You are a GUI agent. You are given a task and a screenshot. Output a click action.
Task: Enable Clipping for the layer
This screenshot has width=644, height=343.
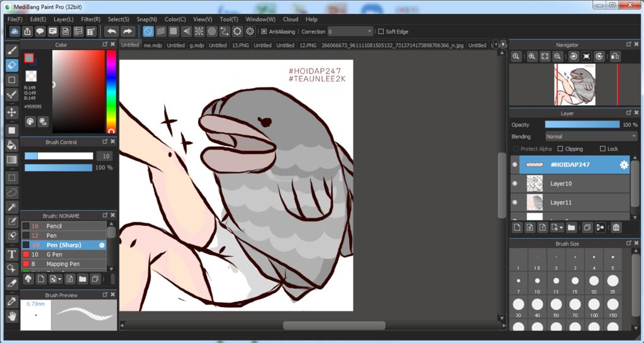(x=560, y=149)
